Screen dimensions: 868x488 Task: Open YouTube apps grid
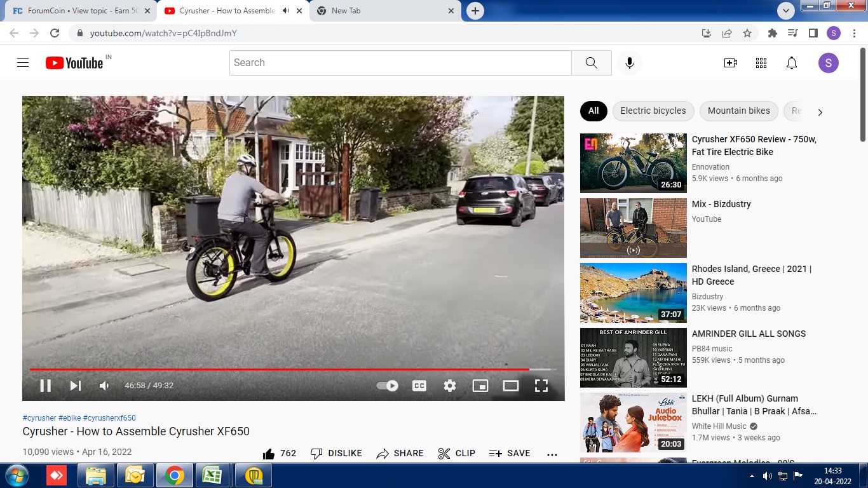(x=761, y=63)
